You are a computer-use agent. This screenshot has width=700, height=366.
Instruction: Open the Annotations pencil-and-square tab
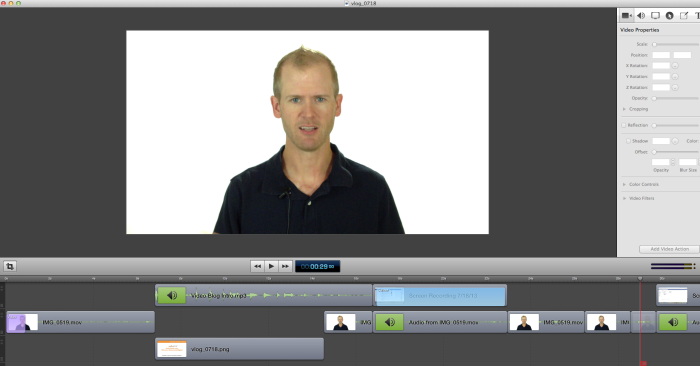click(684, 16)
